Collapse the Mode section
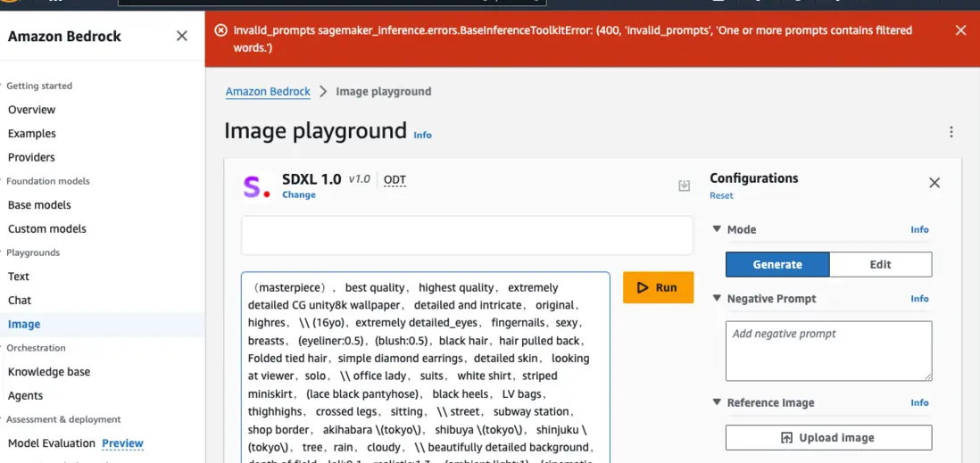This screenshot has width=980, height=463. click(x=717, y=229)
